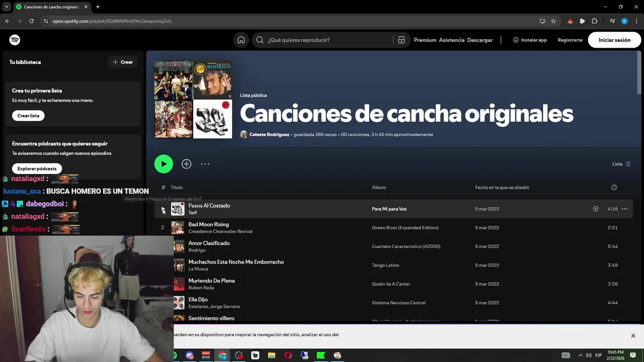Open song Muchachos Esta Noche Me Emborracho
This screenshot has width=644, height=362.
236,262
